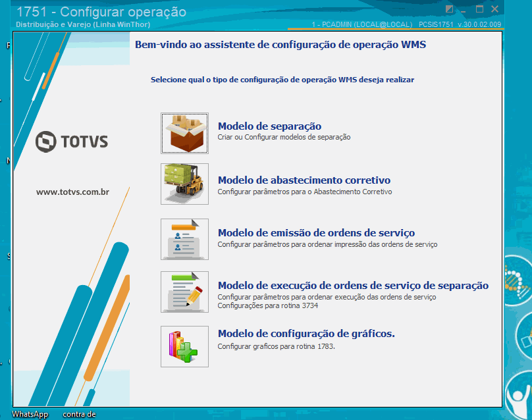Click the window compact-mode icon in title bar

(x=449, y=9)
